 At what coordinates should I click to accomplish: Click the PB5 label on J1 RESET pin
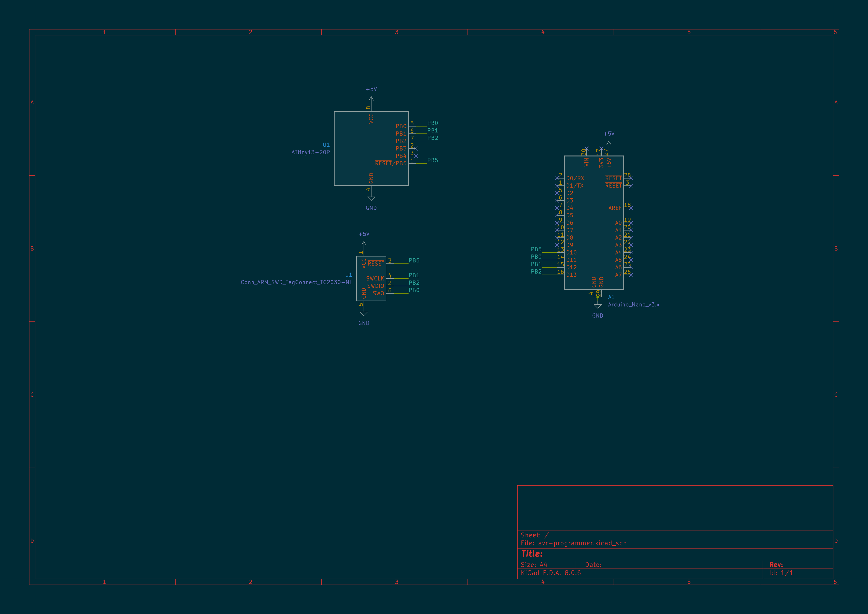pos(414,260)
